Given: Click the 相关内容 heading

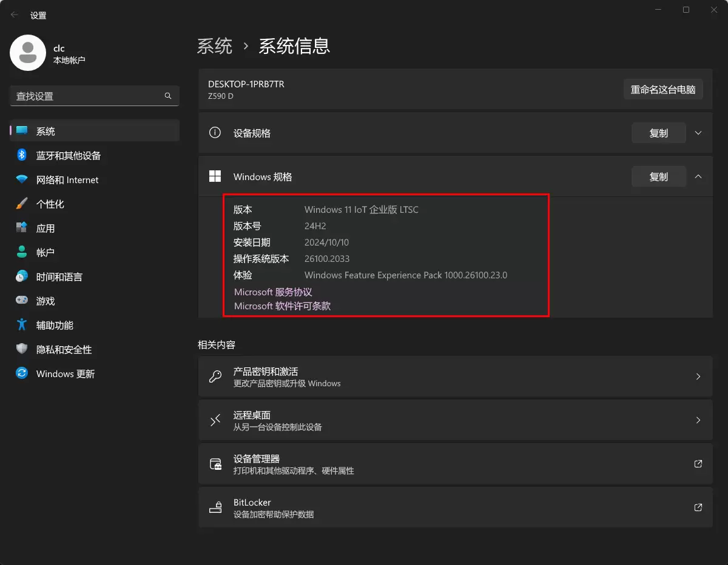Looking at the screenshot, I should 217,344.
